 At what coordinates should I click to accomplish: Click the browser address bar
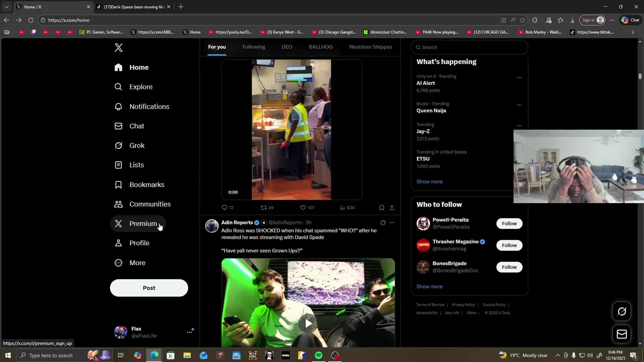click(272, 20)
